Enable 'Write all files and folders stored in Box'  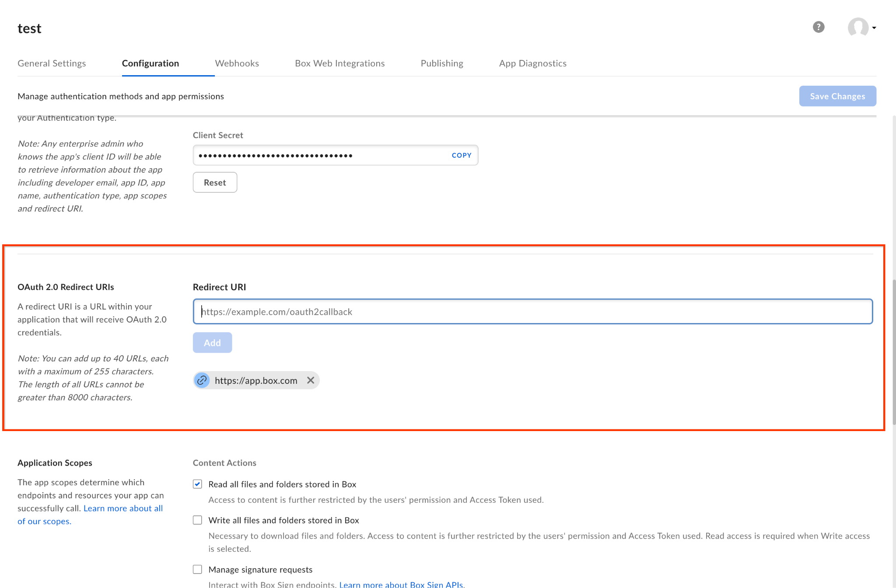click(x=197, y=520)
